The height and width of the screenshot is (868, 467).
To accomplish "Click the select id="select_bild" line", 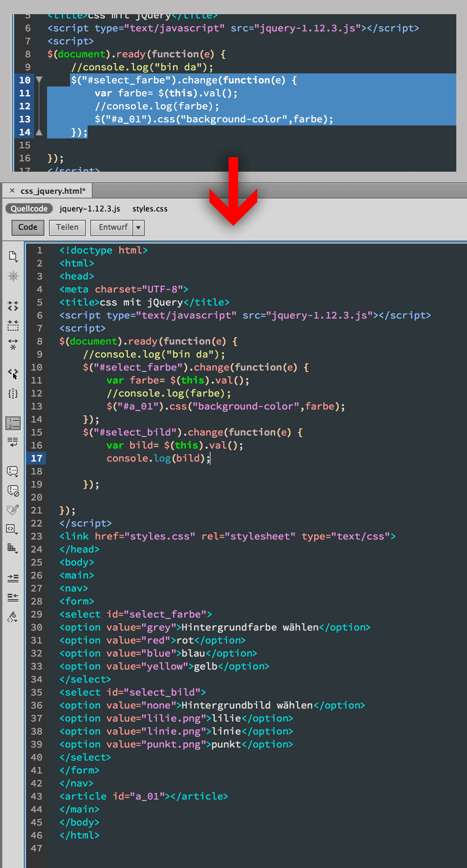I will point(132,692).
